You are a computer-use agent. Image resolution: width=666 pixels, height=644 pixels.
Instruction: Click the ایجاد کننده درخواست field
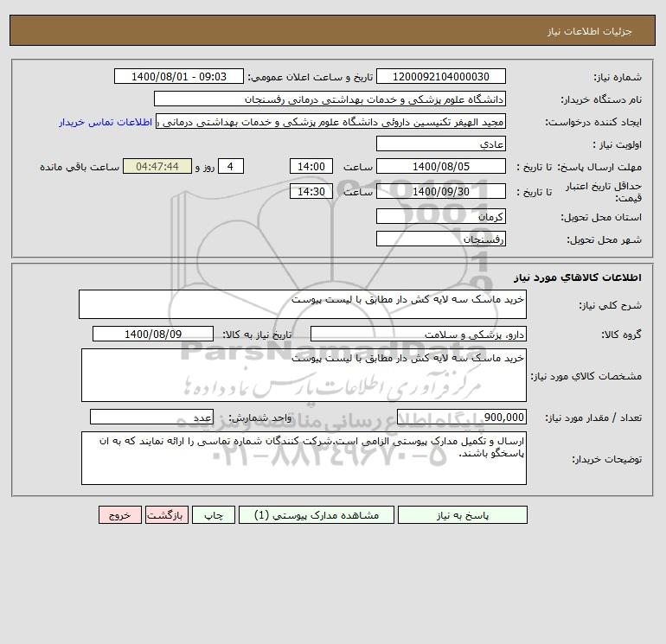point(330,121)
